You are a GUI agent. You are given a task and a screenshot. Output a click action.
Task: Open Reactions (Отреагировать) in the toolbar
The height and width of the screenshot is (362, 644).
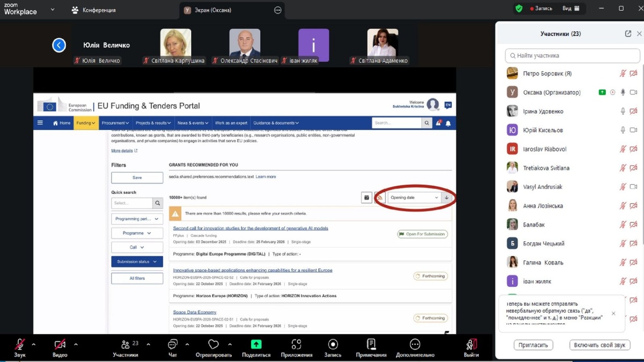tap(214, 344)
